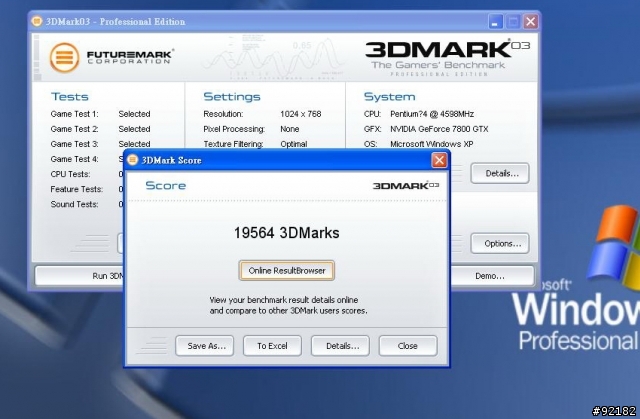This screenshot has width=640, height=419.
Task: Click the System section heading
Action: click(x=389, y=97)
